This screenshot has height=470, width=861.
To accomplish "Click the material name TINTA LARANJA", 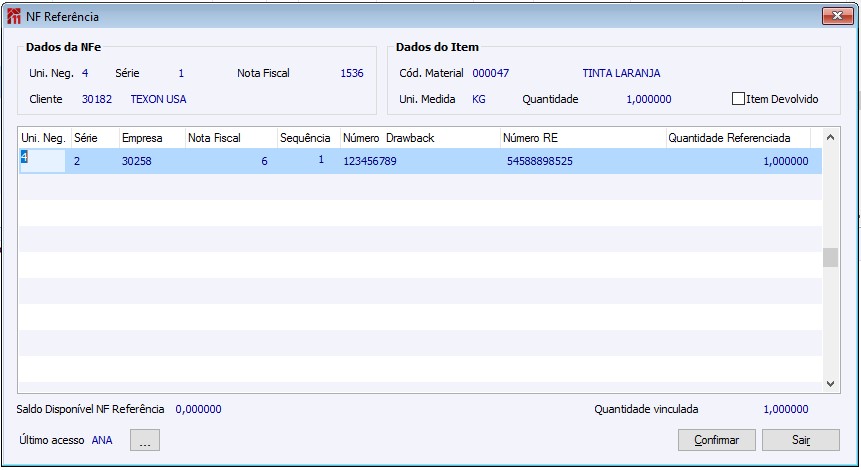I will (621, 73).
